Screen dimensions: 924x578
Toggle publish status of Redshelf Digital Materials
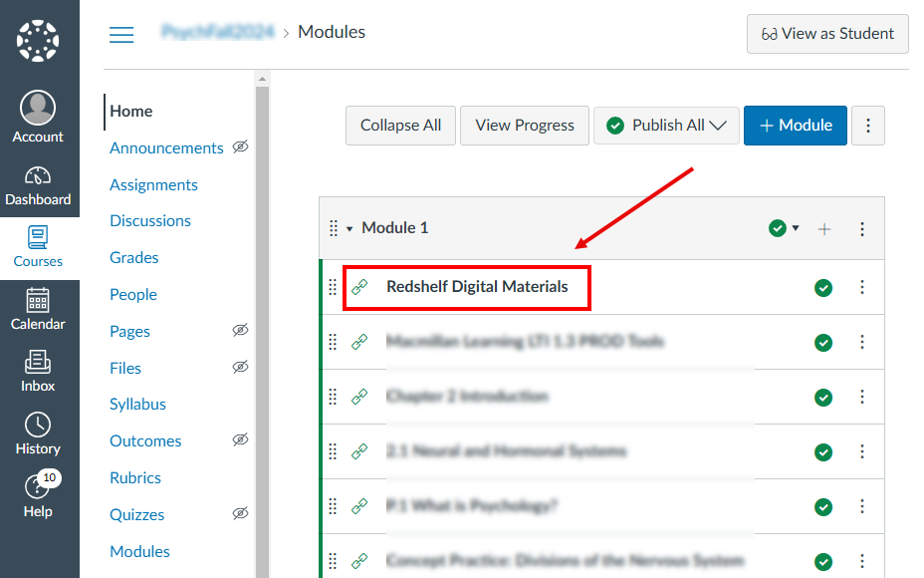pos(823,288)
